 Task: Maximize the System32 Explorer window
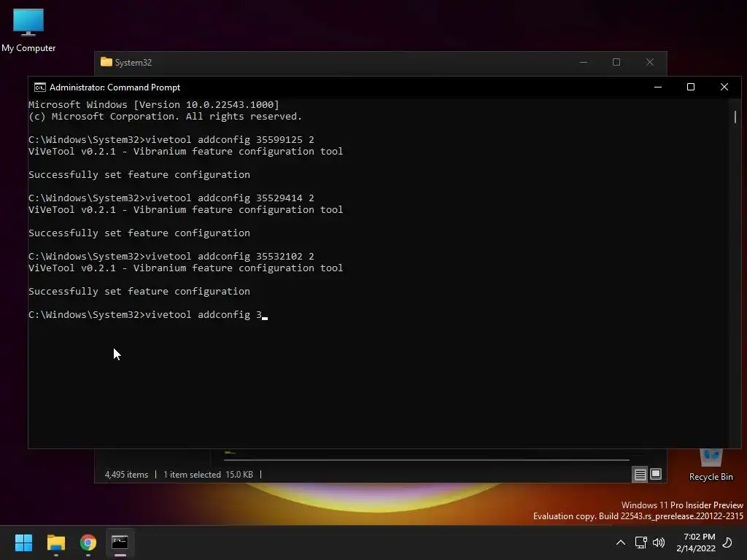616,63
